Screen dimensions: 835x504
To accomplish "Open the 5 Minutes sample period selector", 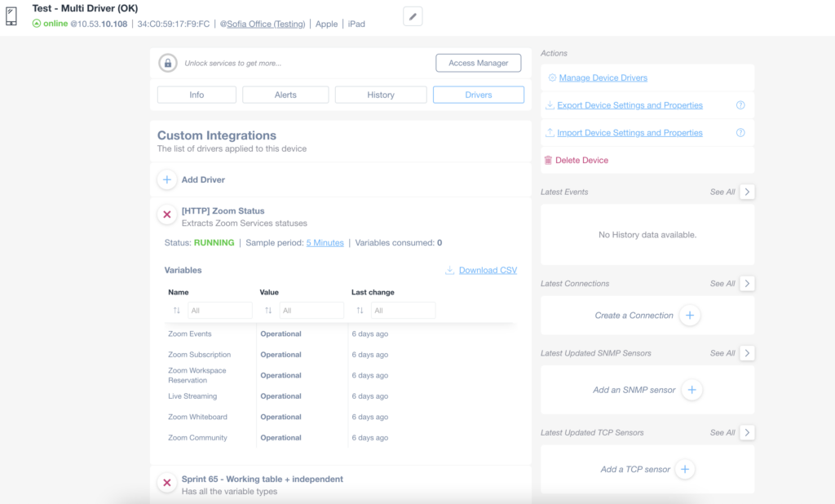I will pyautogui.click(x=325, y=243).
